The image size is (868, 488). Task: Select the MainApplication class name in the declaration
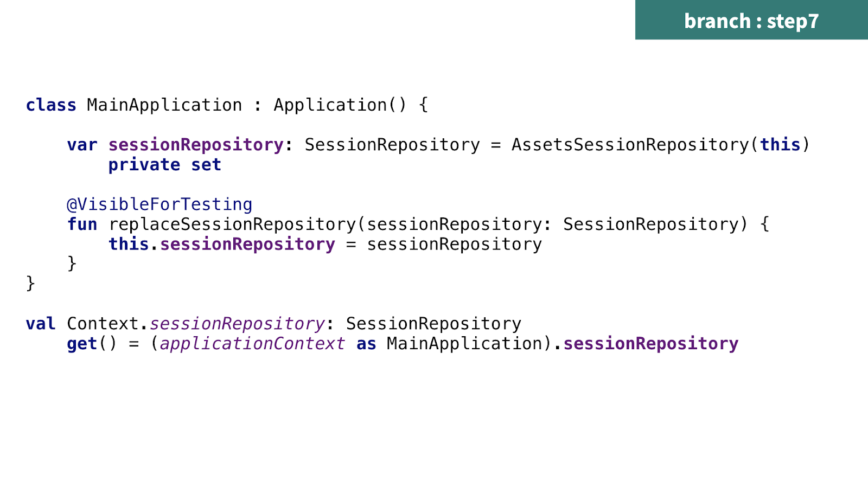(x=164, y=105)
